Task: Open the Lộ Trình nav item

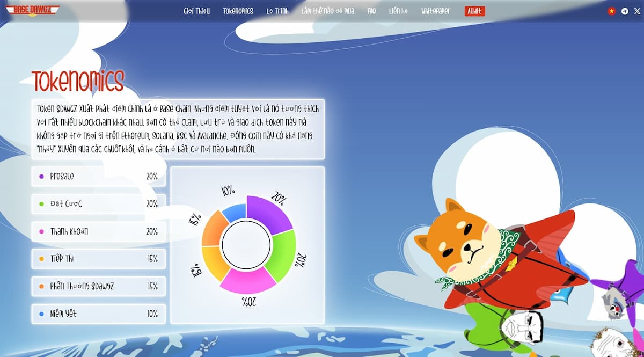Action: pos(277,11)
